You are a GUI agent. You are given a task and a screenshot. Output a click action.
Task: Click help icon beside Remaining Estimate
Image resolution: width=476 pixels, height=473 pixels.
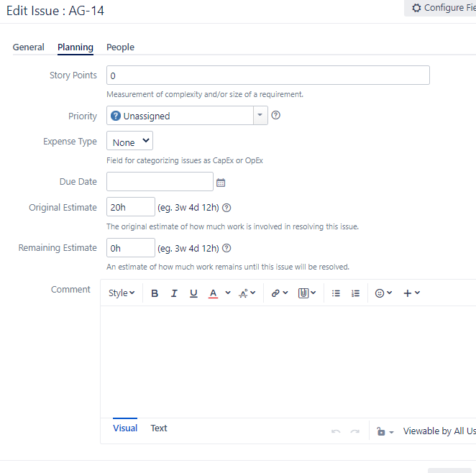[x=226, y=248]
